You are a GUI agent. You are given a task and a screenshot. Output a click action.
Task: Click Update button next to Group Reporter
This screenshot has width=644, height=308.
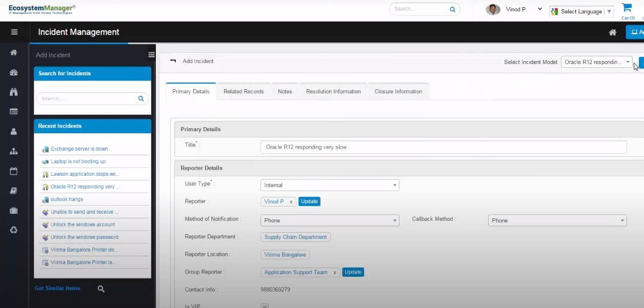(353, 272)
